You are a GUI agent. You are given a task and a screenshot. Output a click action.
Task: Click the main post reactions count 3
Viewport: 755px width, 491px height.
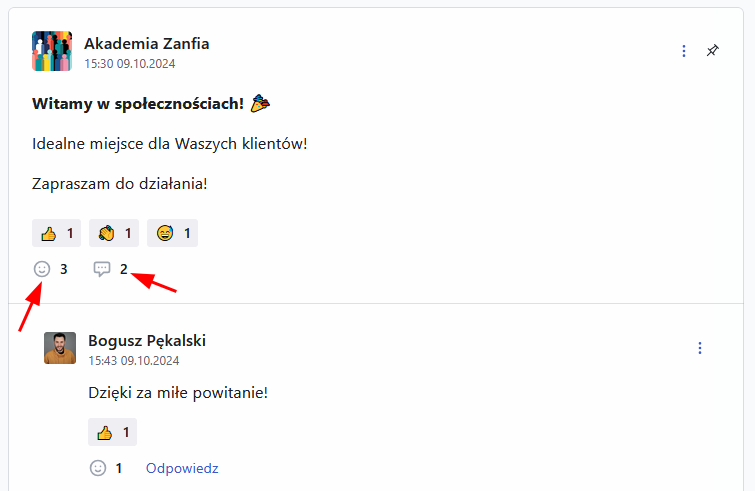click(x=64, y=268)
